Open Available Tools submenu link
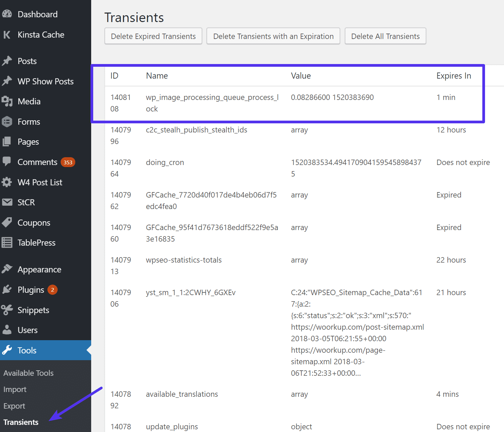Image resolution: width=504 pixels, height=432 pixels. tap(28, 373)
